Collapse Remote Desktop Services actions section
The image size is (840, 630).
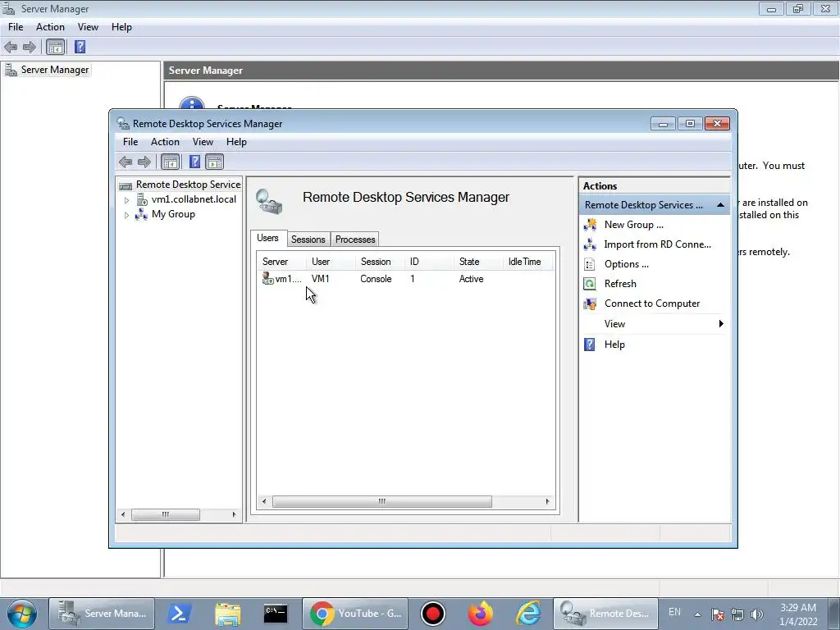[x=720, y=205]
